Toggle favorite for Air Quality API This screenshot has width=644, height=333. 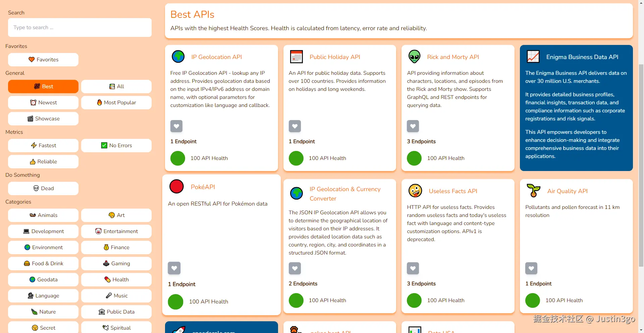(x=531, y=268)
